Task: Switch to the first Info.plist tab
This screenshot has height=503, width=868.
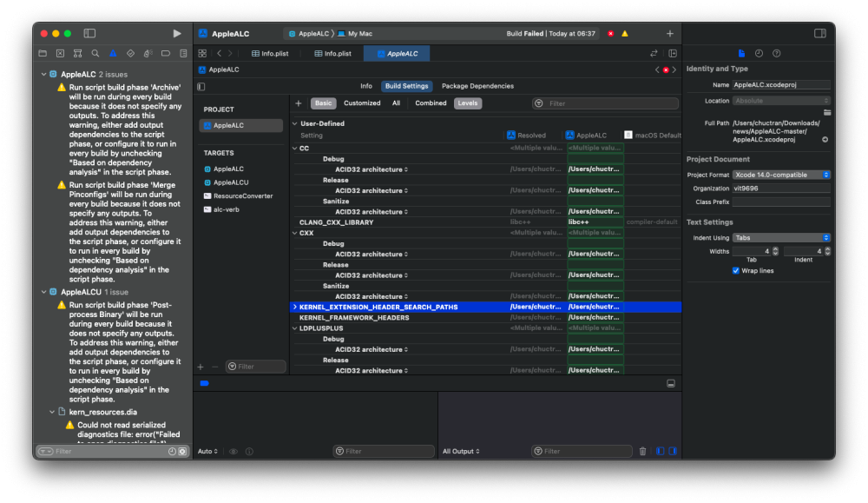Action: 270,54
